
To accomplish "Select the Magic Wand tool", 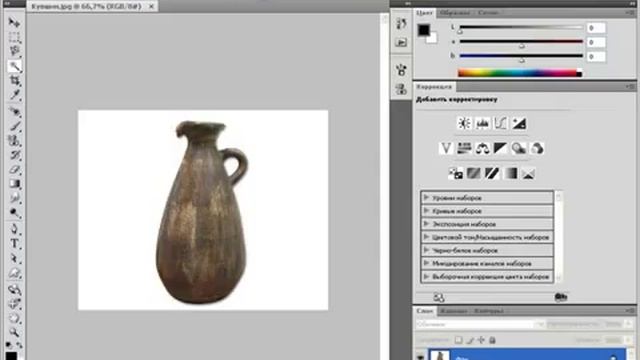I will [14, 66].
